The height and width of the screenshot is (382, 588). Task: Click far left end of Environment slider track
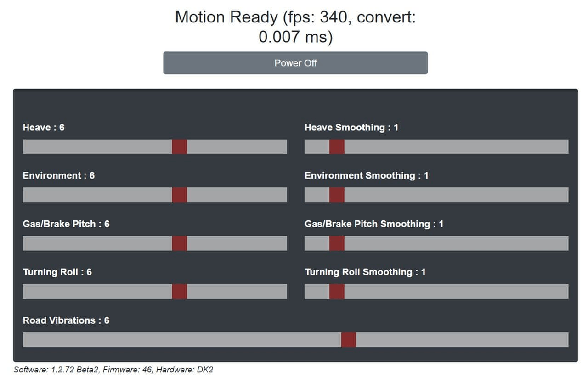[25, 195]
